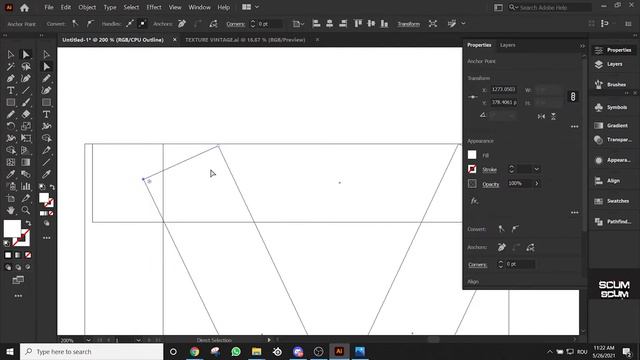Viewport: 640px width, 360px height.
Task: Select the Scale tool
Action: coord(26,126)
